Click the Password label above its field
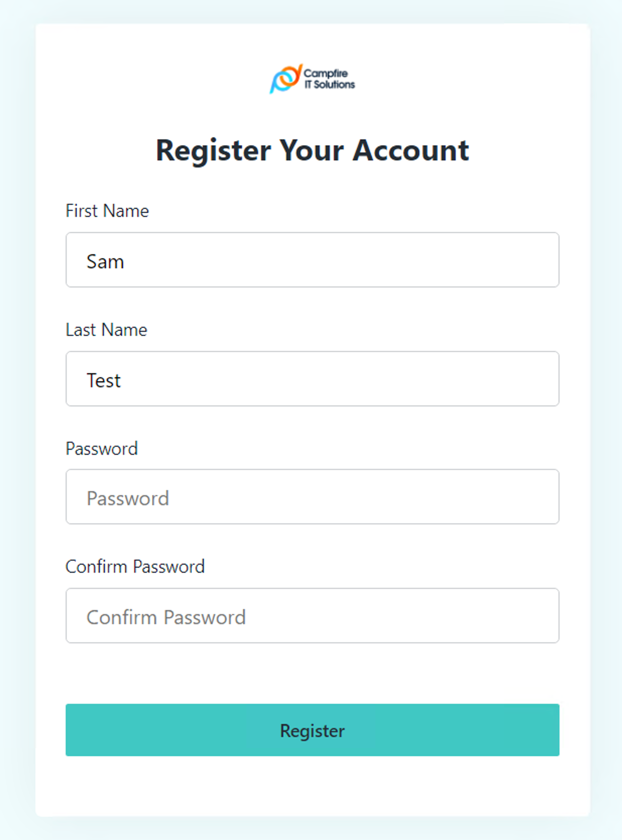Screen dimensions: 622x840 click(101, 449)
